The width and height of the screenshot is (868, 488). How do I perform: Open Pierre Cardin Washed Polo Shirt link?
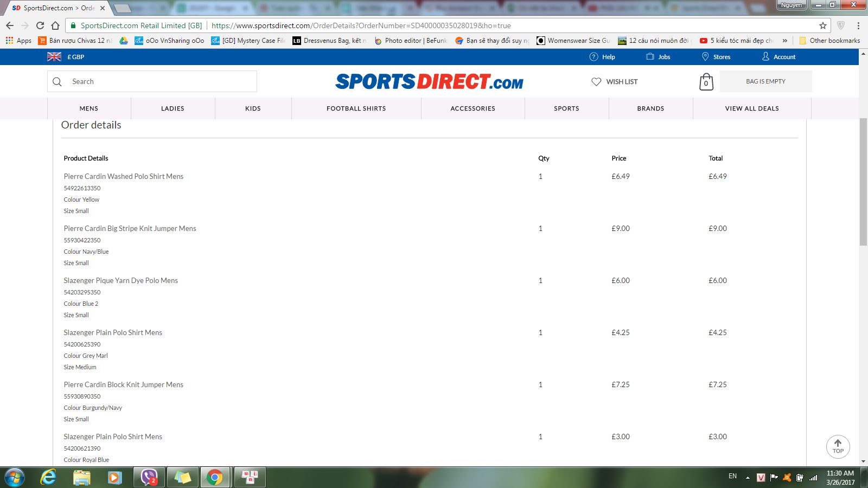click(x=124, y=176)
